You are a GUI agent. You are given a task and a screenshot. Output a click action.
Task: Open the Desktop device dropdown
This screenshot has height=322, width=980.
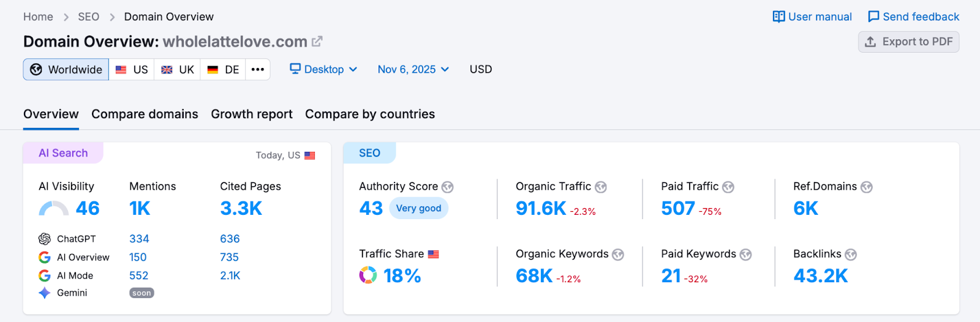coord(323,69)
